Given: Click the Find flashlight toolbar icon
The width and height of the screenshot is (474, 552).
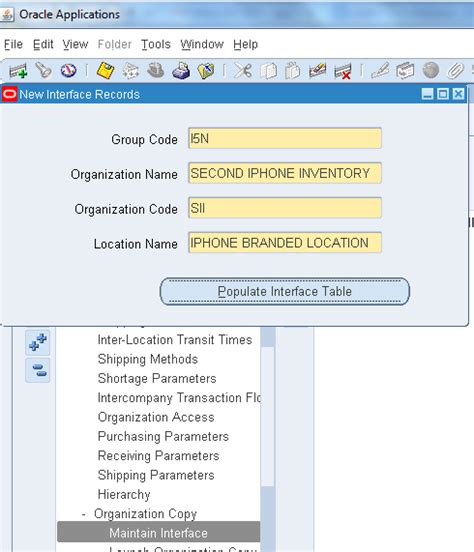Looking at the screenshot, I should [x=43, y=70].
